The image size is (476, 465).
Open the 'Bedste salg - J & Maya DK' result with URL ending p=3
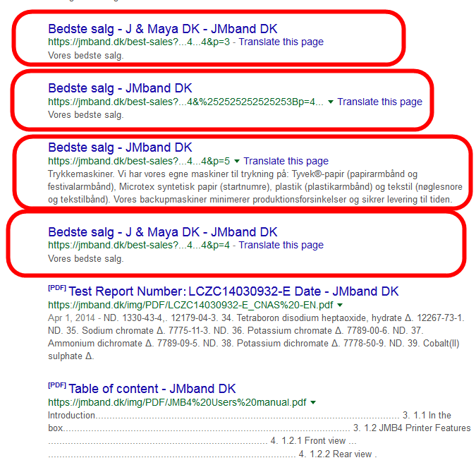click(162, 29)
